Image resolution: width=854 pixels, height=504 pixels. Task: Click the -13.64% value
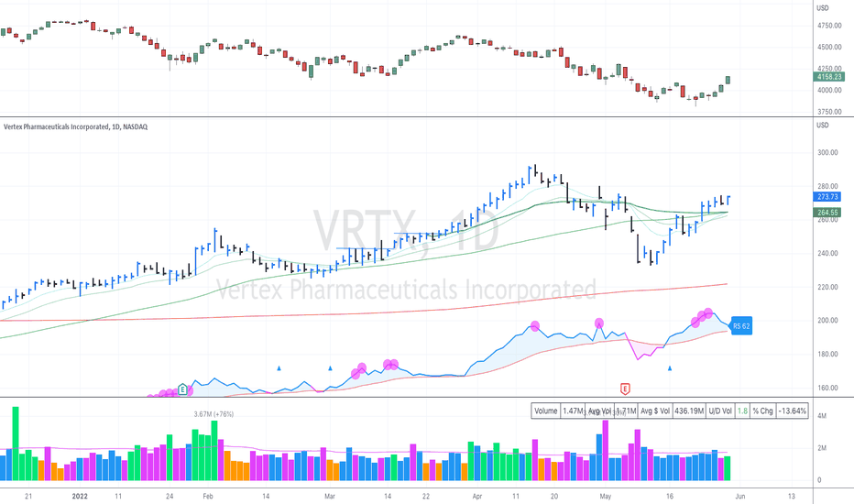pos(792,411)
